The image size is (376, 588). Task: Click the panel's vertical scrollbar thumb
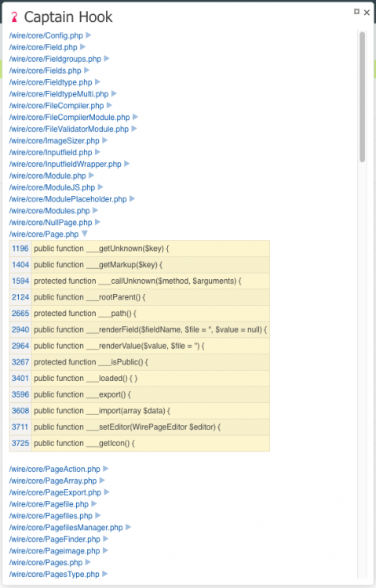coord(362,96)
